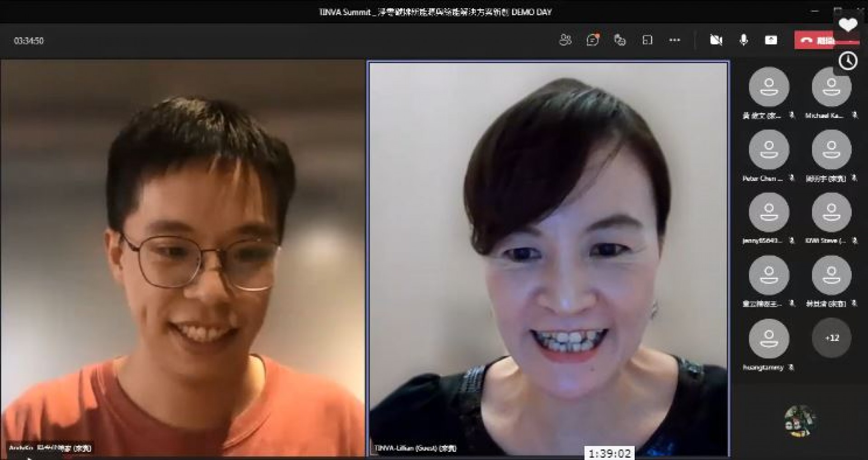Open the More actions ellipsis menu
868x460 pixels.
click(675, 40)
